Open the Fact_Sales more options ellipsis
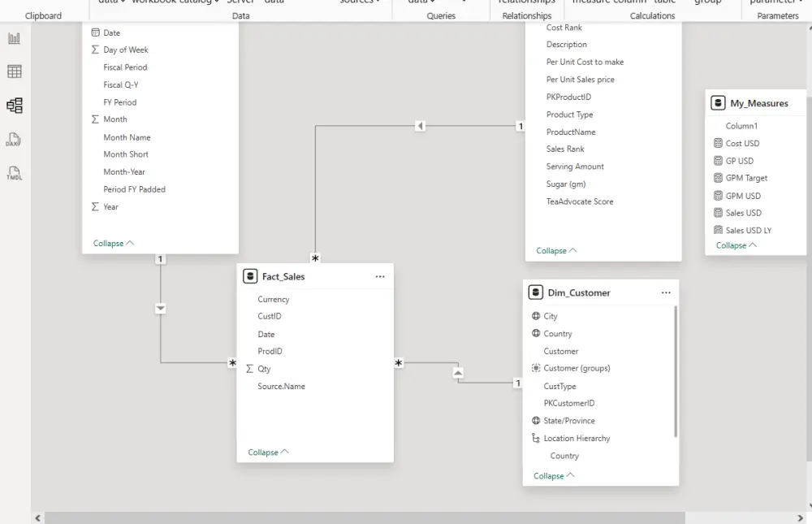Screen dimensions: 812x524 pyautogui.click(x=380, y=276)
